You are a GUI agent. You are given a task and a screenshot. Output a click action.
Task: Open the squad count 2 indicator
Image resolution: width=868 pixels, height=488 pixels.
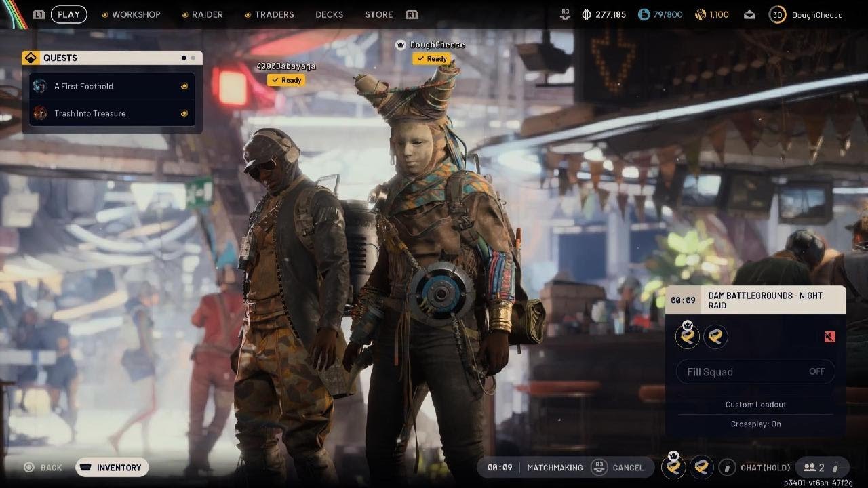point(814,467)
